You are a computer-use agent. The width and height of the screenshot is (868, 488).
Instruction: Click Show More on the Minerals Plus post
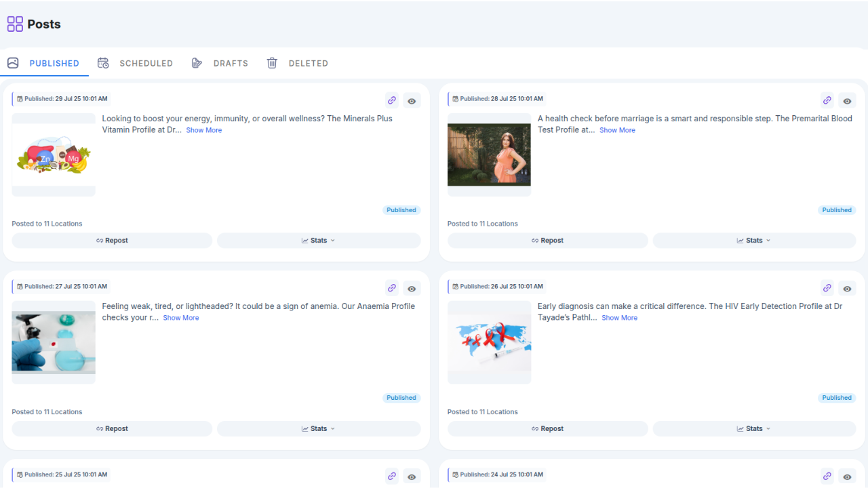[203, 129]
